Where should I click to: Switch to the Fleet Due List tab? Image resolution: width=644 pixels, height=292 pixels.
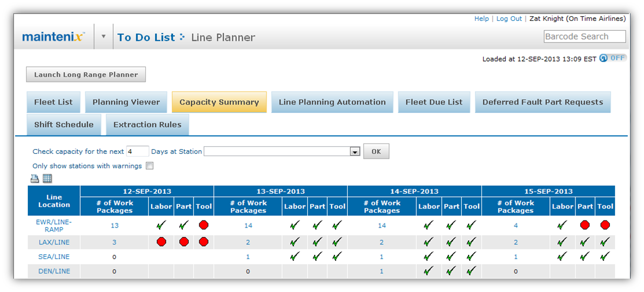(x=434, y=102)
